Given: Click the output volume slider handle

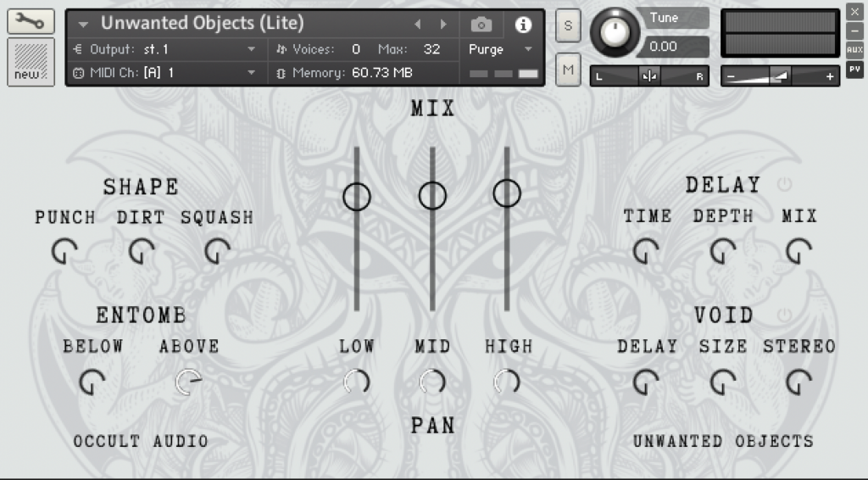Looking at the screenshot, I should pyautogui.click(x=780, y=75).
